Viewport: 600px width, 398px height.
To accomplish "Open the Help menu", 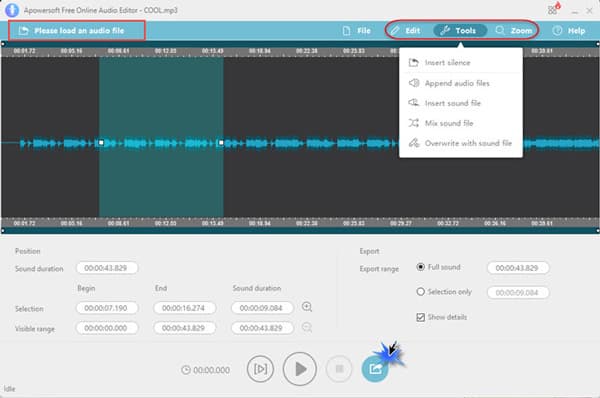I will pyautogui.click(x=569, y=31).
